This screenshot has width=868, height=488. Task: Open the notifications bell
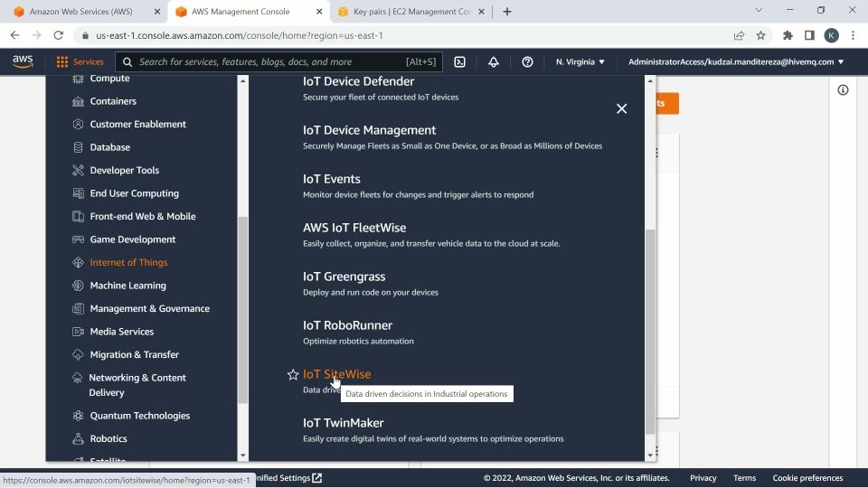[x=494, y=62]
